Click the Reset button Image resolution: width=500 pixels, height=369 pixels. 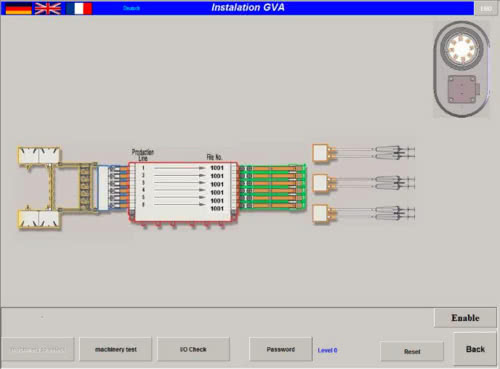pyautogui.click(x=412, y=351)
